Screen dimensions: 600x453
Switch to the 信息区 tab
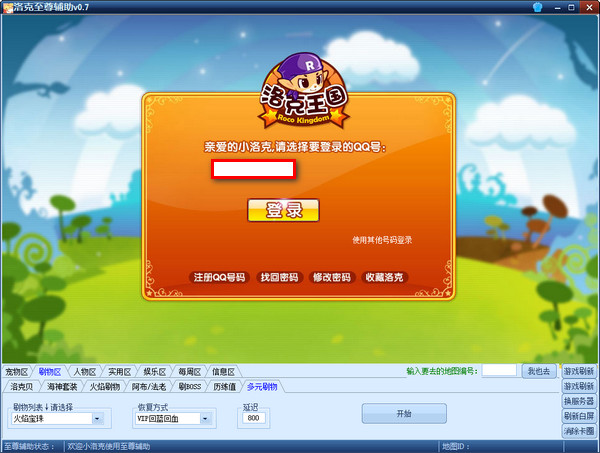223,372
